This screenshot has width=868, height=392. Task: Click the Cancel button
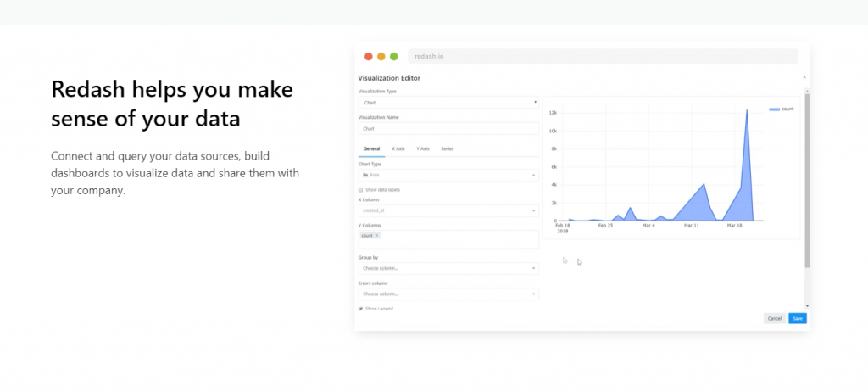pos(775,318)
